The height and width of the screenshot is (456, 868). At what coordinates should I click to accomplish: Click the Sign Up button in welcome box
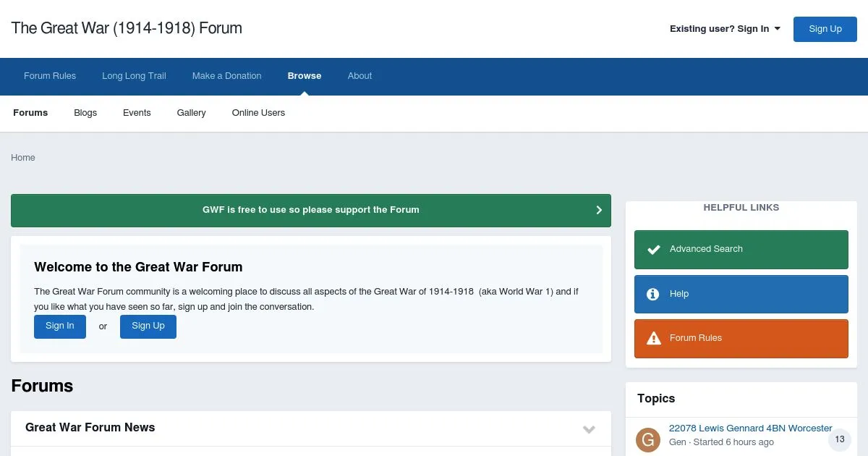[x=148, y=326]
